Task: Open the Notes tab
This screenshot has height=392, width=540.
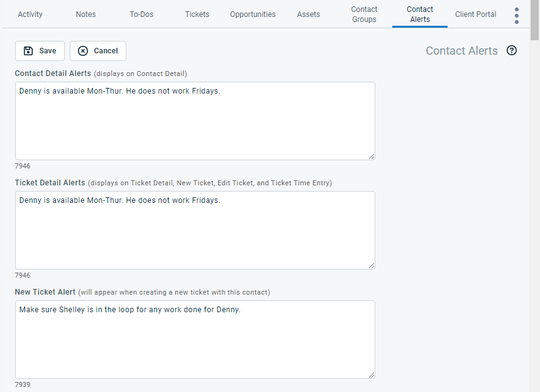Action: pos(86,14)
